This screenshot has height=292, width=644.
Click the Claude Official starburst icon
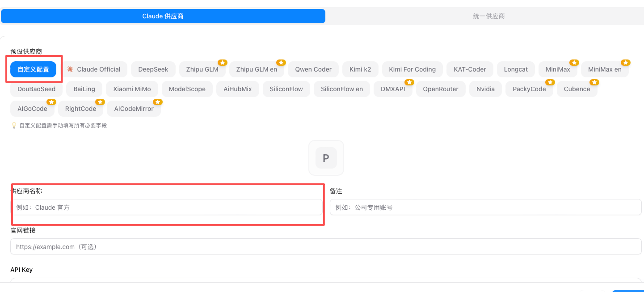click(70, 69)
